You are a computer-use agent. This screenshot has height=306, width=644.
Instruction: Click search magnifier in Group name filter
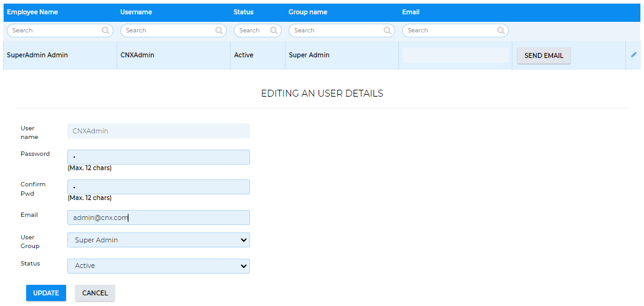387,31
